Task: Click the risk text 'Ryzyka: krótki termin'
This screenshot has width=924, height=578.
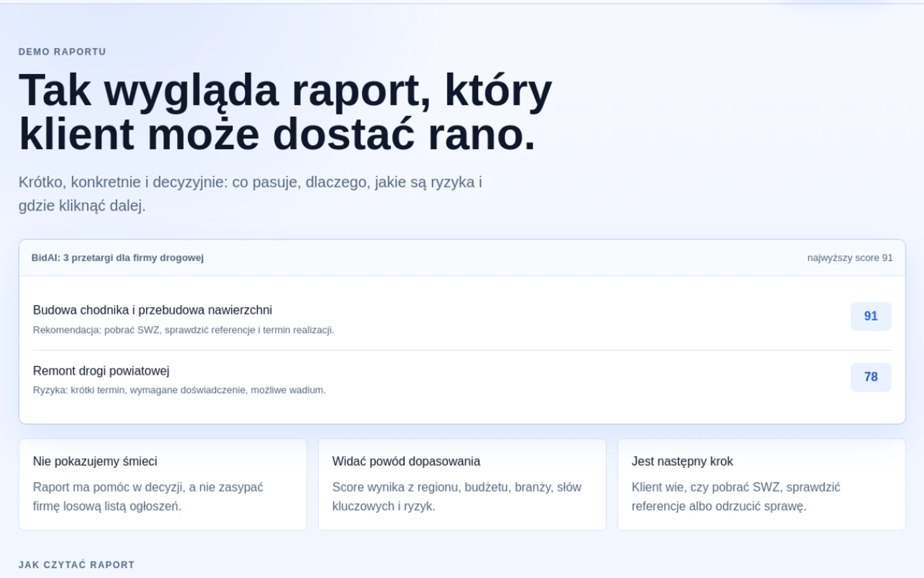Action: pos(180,390)
